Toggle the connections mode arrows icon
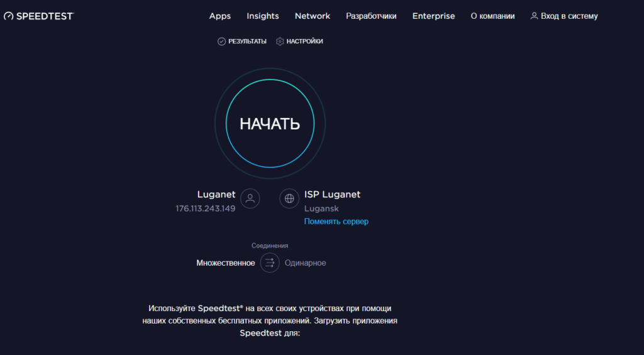644x355 pixels. 270,263
